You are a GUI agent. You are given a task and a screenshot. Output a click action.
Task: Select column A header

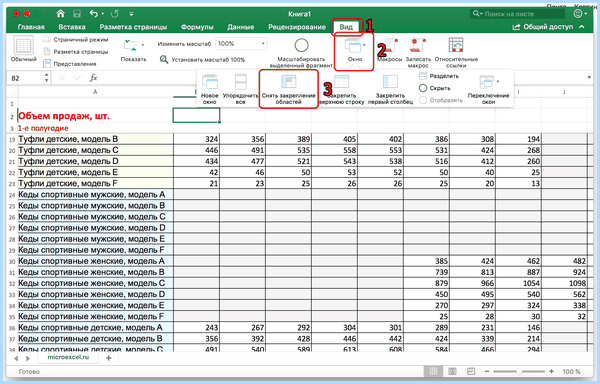[x=95, y=92]
